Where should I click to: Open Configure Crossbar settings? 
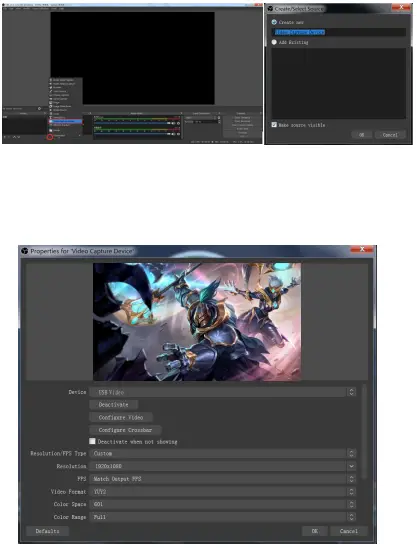[125, 430]
